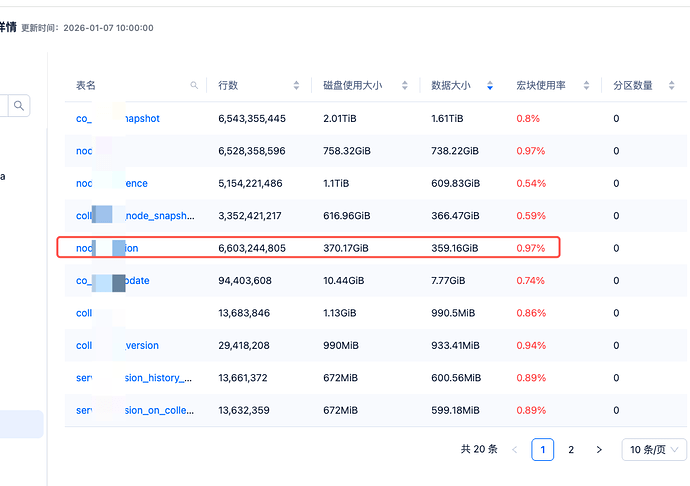Viewport: 690px width, 486px height.
Task: Sort table by 行数 column
Action: [296, 86]
